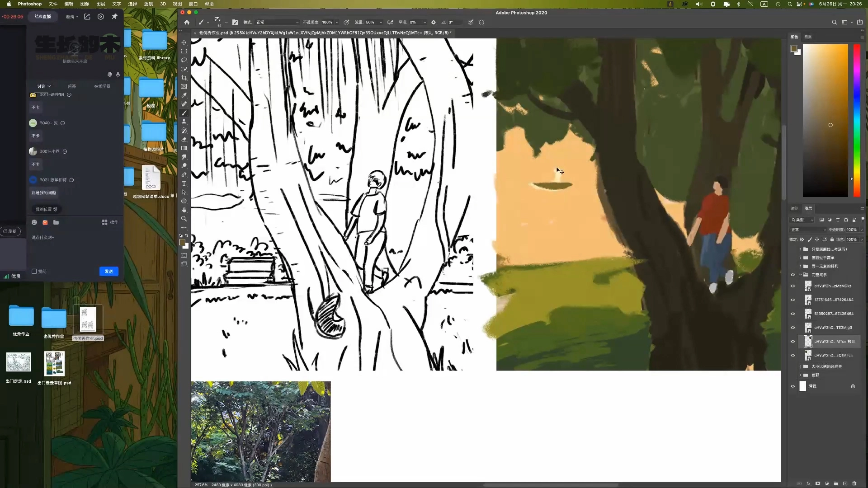
Task: Select the Hand tool
Action: pos(184,210)
